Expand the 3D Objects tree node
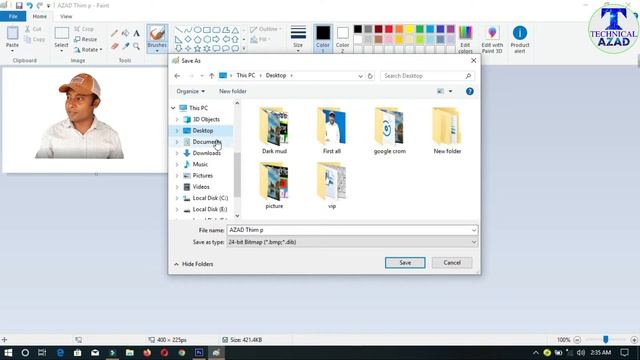The image size is (640, 360). coord(177,120)
